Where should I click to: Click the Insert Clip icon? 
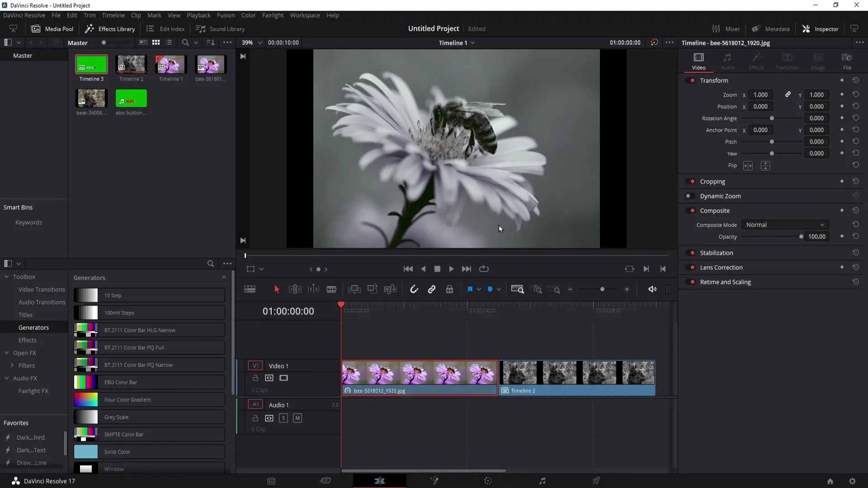(x=354, y=289)
